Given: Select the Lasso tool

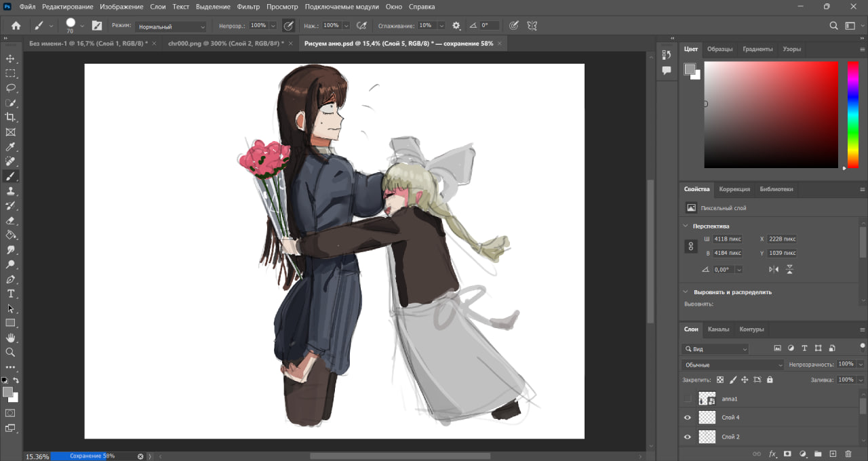Looking at the screenshot, I should click(11, 88).
